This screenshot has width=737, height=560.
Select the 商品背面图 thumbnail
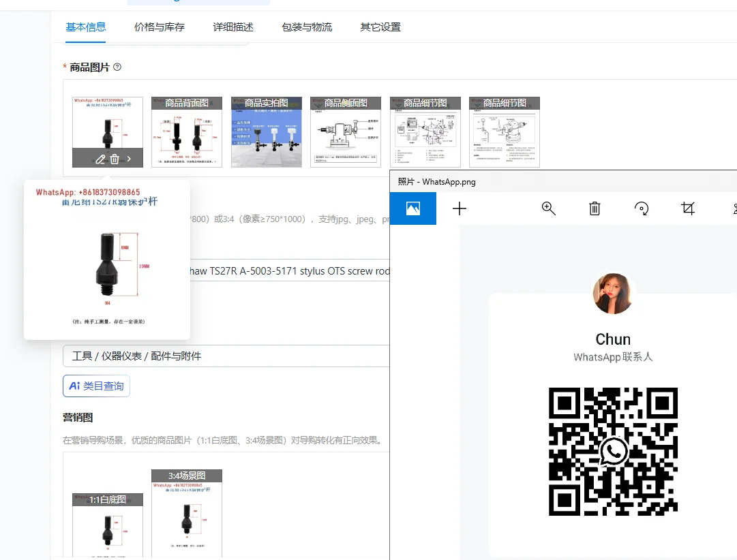(x=187, y=132)
